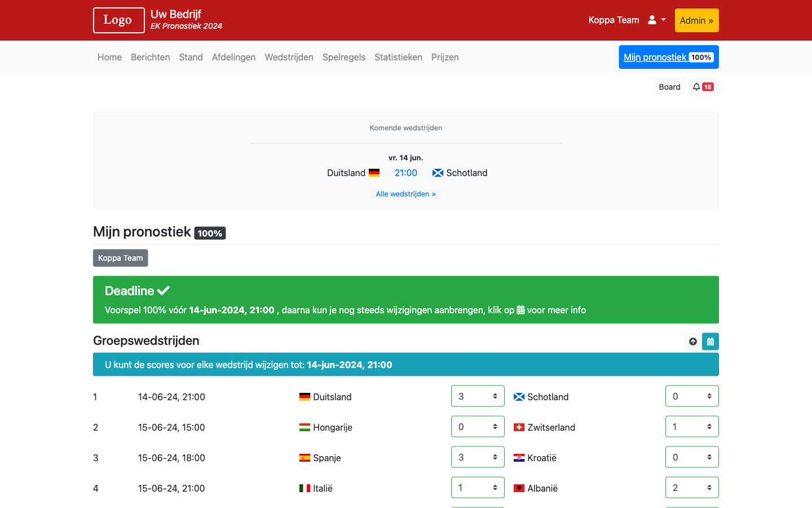Open Hongarije score dropdown

(478, 427)
